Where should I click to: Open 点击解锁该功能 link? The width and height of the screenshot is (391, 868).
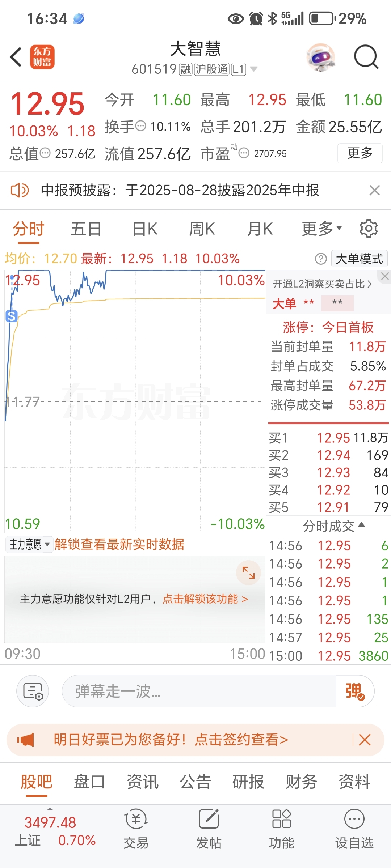(205, 599)
